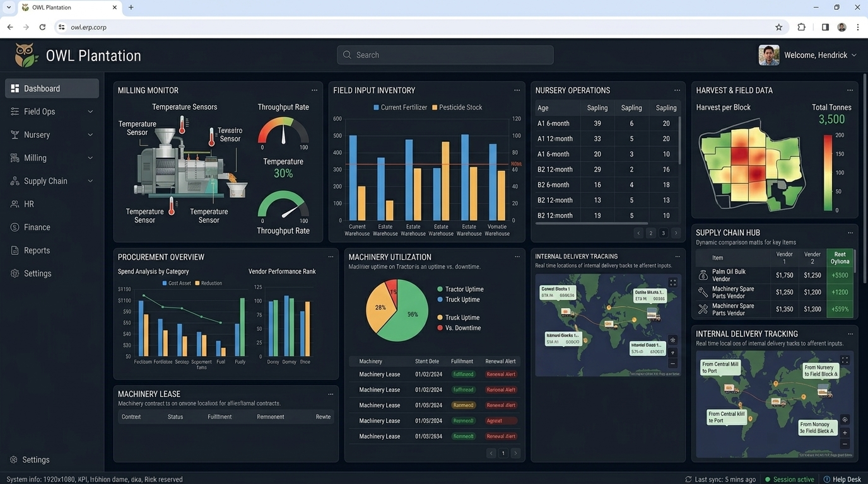
Task: Open the Supply Chain Hub ellipsis menu
Action: click(x=850, y=233)
